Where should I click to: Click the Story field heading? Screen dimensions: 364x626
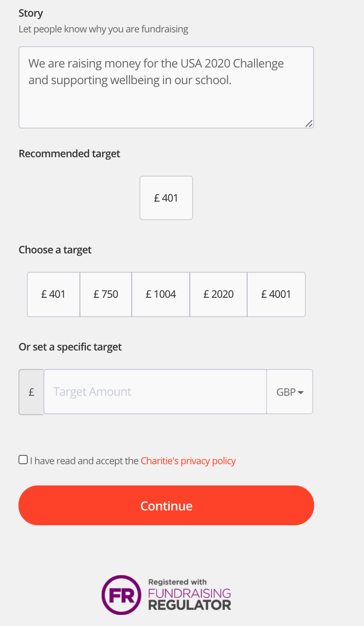[x=31, y=13]
